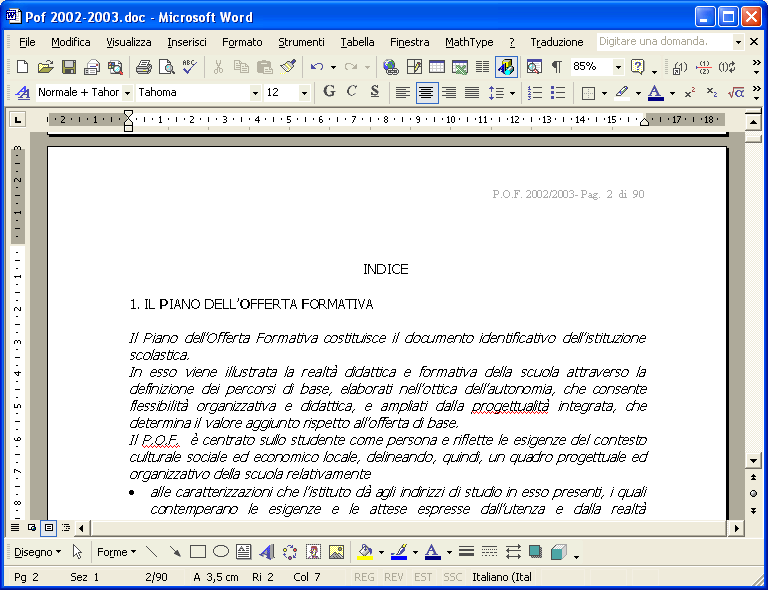768x590 pixels.
Task: Open the Forme shapes button
Action: pos(116,552)
